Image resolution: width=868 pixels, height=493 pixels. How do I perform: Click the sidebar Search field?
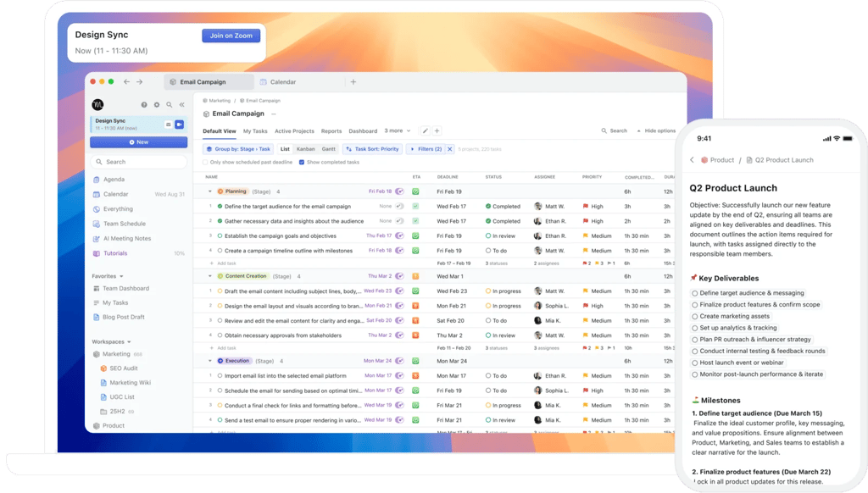click(x=138, y=162)
